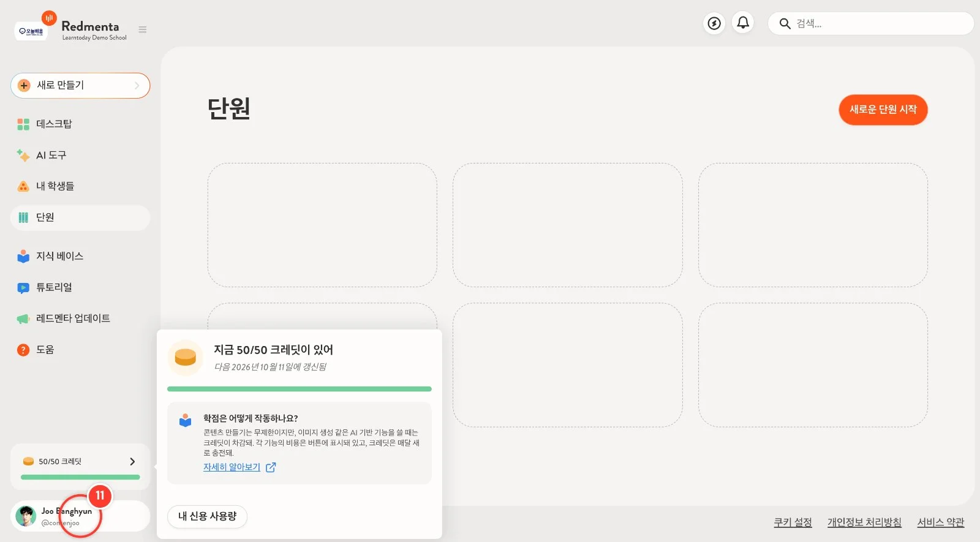Open the notifications bell

pos(743,23)
